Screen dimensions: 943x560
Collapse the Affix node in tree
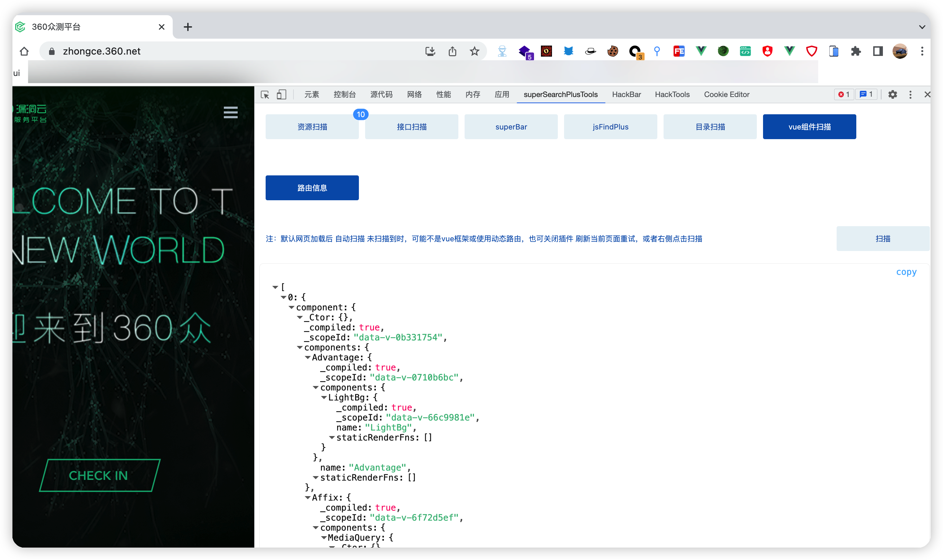click(308, 498)
